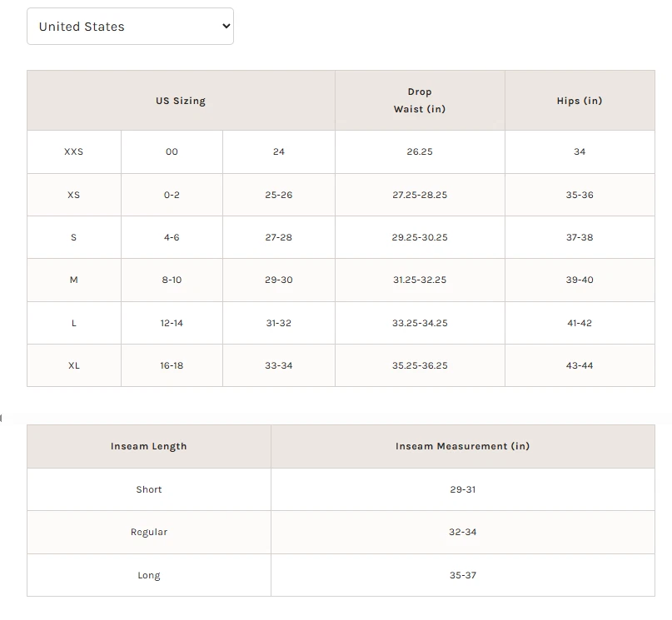The width and height of the screenshot is (672, 620).
Task: Click the 26.25 drop waist value
Action: (420, 152)
